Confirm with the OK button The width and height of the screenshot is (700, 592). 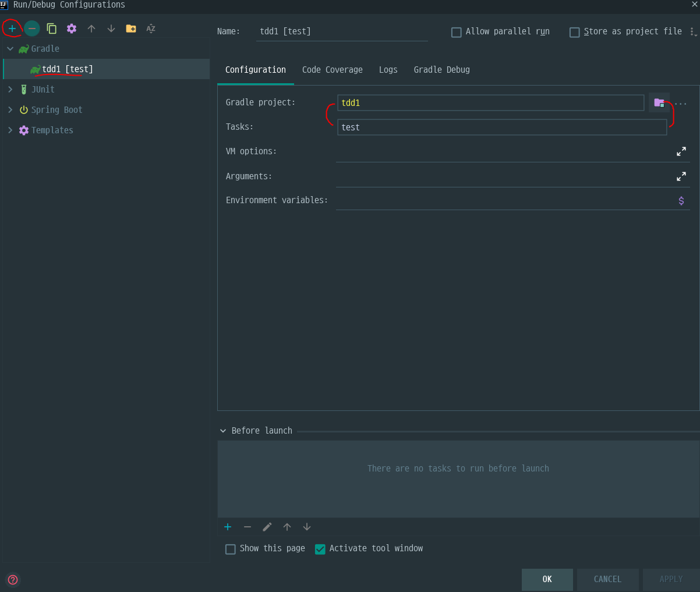(x=547, y=579)
